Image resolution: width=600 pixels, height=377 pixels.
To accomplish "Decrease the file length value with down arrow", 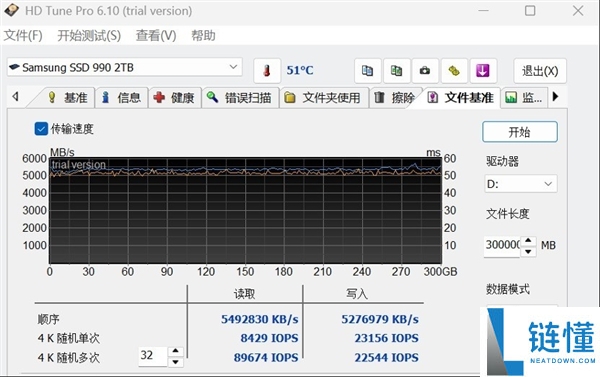I will pyautogui.click(x=528, y=251).
